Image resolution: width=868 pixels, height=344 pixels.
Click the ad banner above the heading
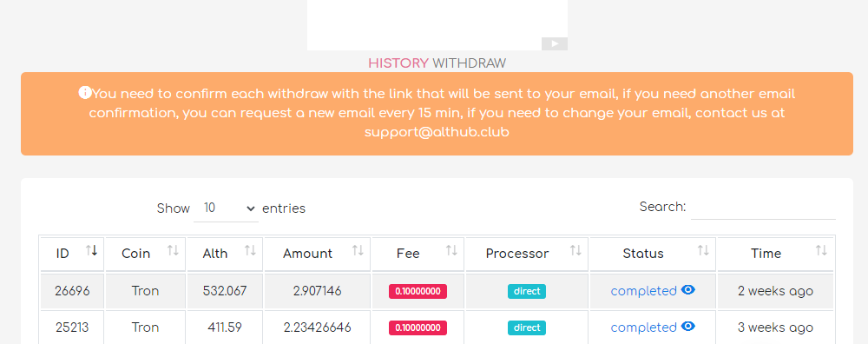pyautogui.click(x=437, y=25)
